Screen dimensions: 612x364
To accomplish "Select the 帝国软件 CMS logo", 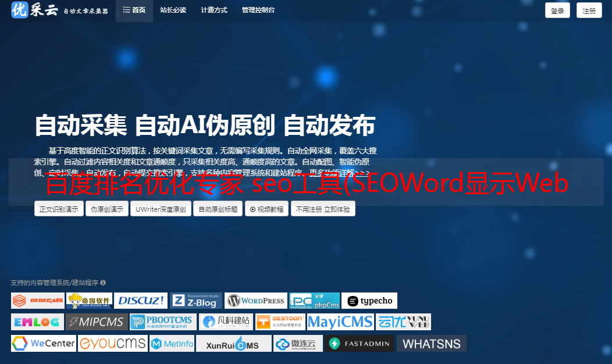I will tap(90, 301).
